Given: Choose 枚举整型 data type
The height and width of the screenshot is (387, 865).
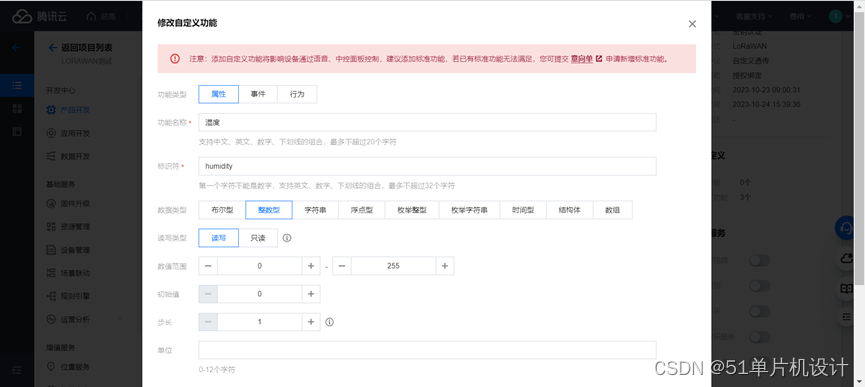Looking at the screenshot, I should (412, 210).
